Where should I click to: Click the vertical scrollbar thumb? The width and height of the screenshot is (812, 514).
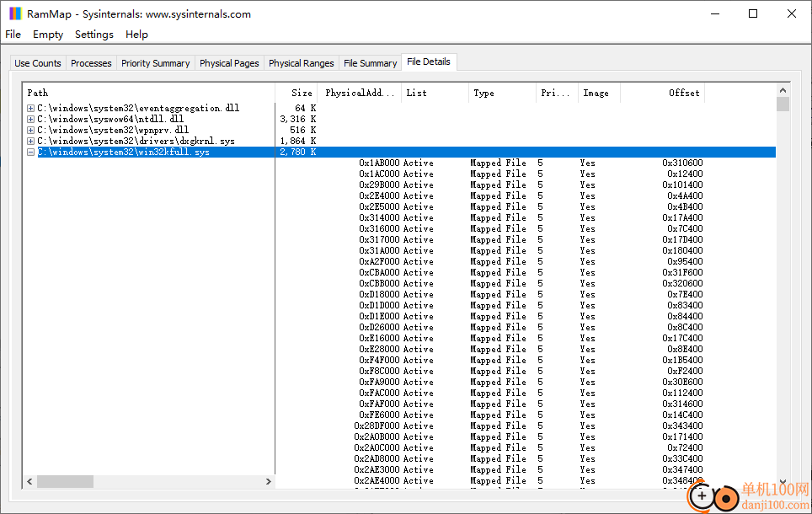coord(783,104)
